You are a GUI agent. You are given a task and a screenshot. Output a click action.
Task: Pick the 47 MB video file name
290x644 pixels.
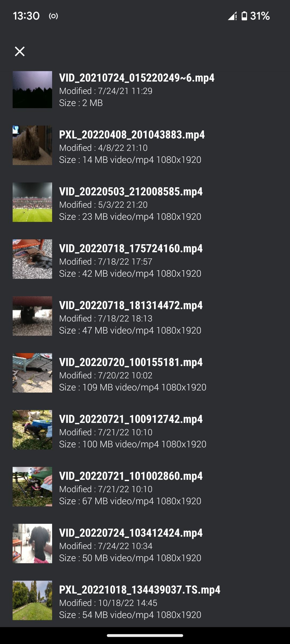pos(131,305)
